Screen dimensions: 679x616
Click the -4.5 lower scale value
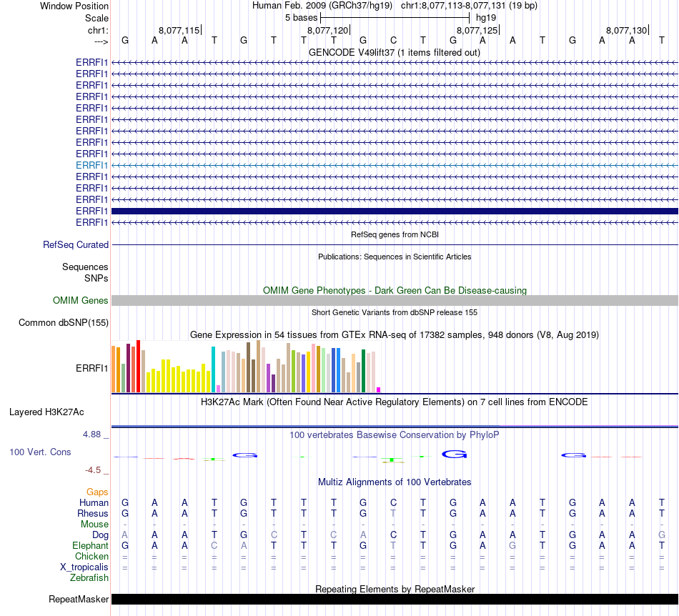(x=93, y=470)
